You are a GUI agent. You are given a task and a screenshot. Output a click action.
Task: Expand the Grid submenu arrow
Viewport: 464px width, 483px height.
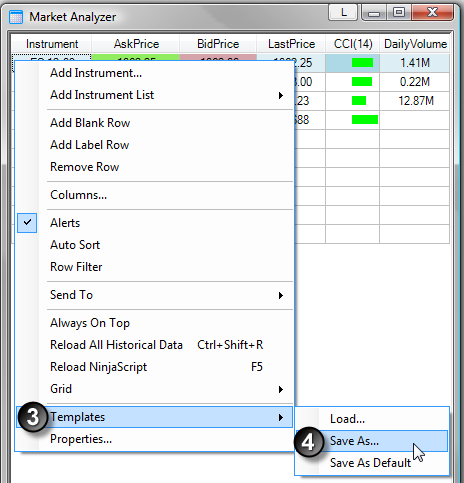click(281, 390)
